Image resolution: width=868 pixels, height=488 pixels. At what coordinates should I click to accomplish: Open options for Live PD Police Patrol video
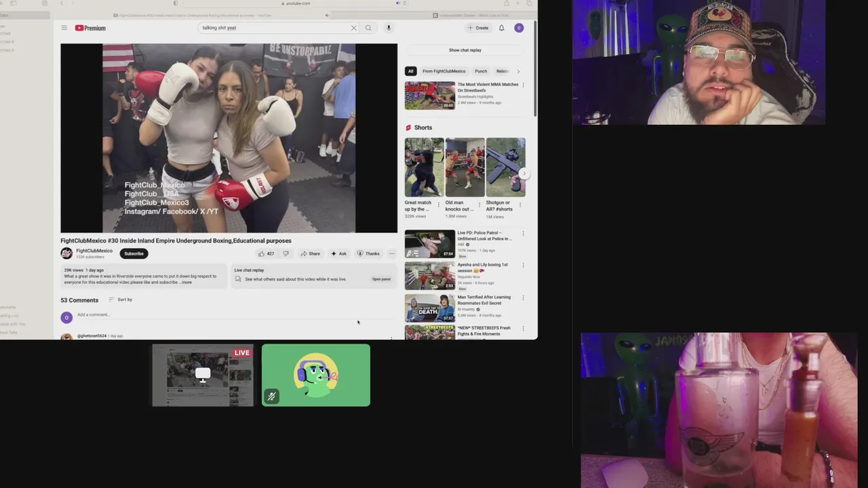523,234
